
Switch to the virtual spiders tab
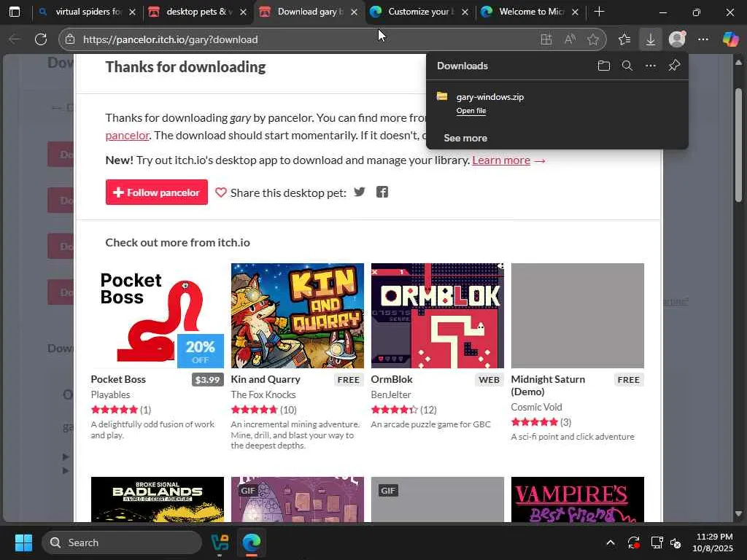pyautogui.click(x=88, y=12)
